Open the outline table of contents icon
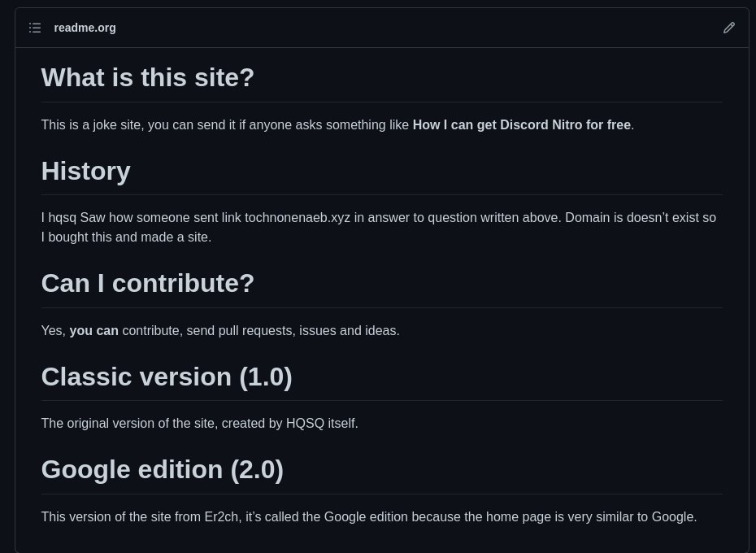 35,28
